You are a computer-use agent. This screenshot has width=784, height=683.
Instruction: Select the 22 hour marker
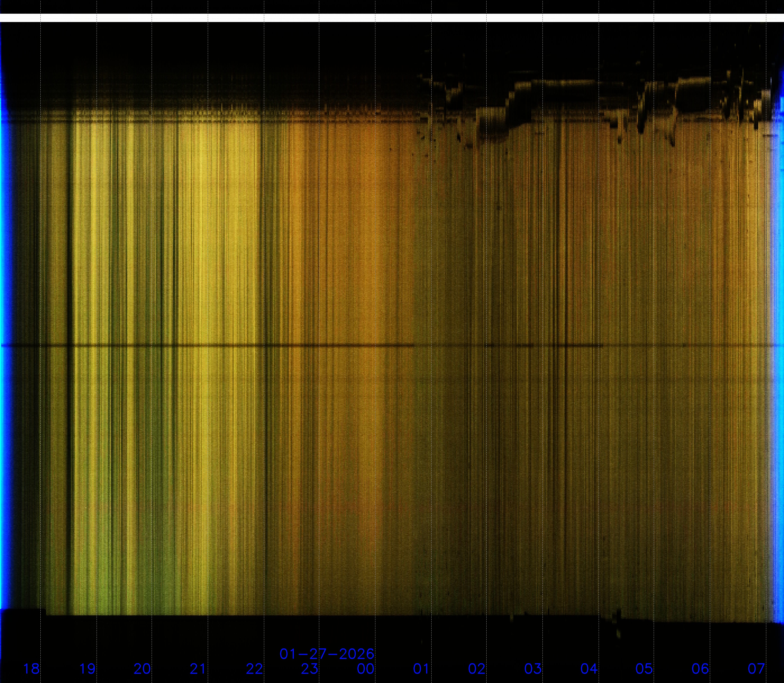(x=254, y=669)
